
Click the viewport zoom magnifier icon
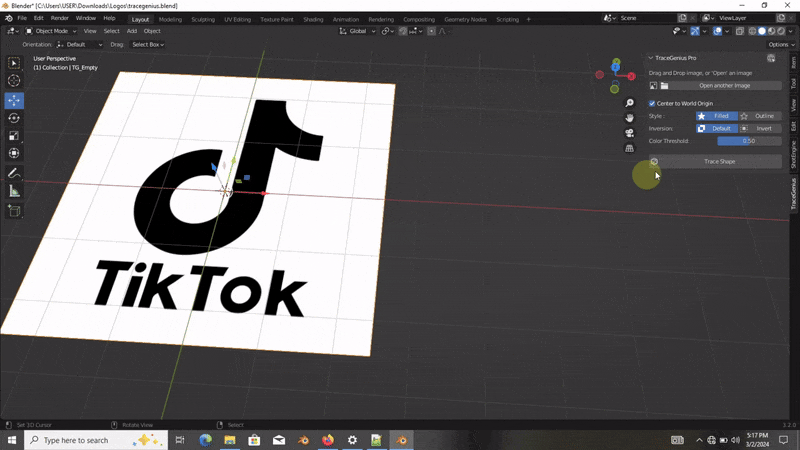(x=630, y=103)
